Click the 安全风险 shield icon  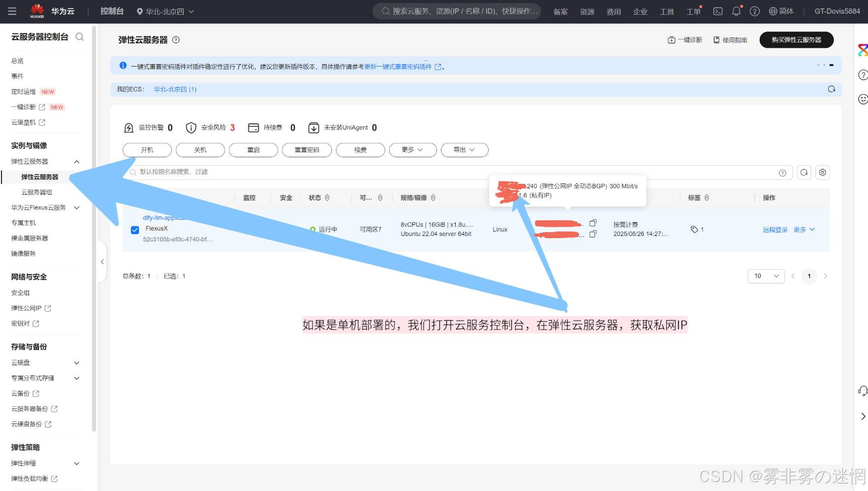191,128
